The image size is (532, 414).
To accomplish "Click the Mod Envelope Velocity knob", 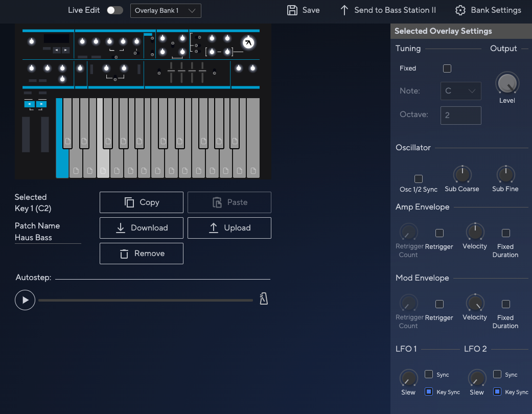I will coord(475,303).
